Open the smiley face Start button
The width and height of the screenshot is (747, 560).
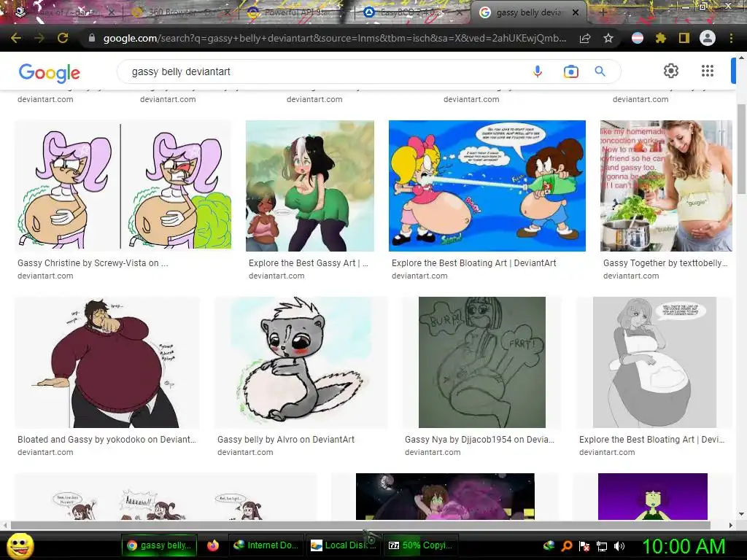pyautogui.click(x=20, y=545)
